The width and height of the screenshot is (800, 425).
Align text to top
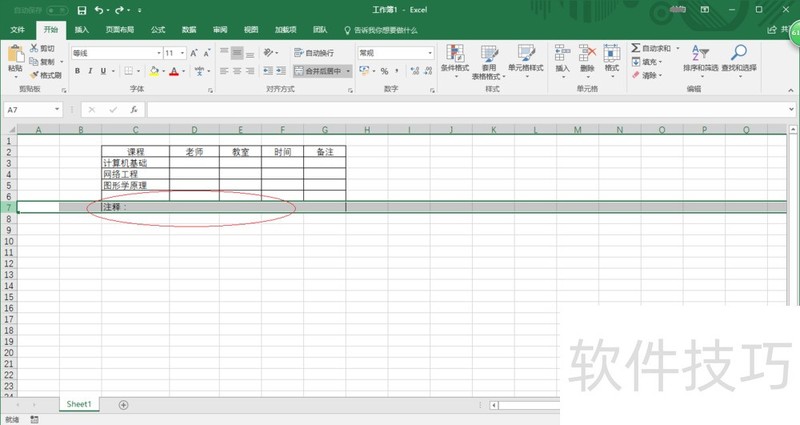pyautogui.click(x=224, y=53)
